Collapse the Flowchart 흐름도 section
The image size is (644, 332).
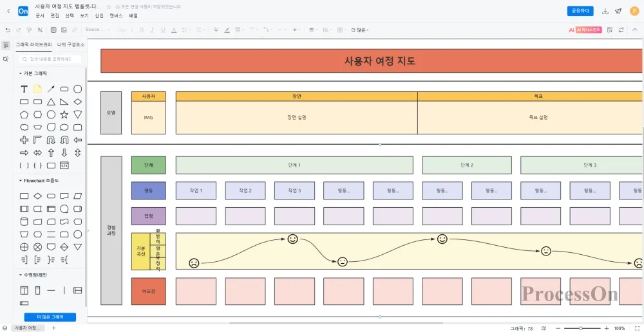click(20, 181)
